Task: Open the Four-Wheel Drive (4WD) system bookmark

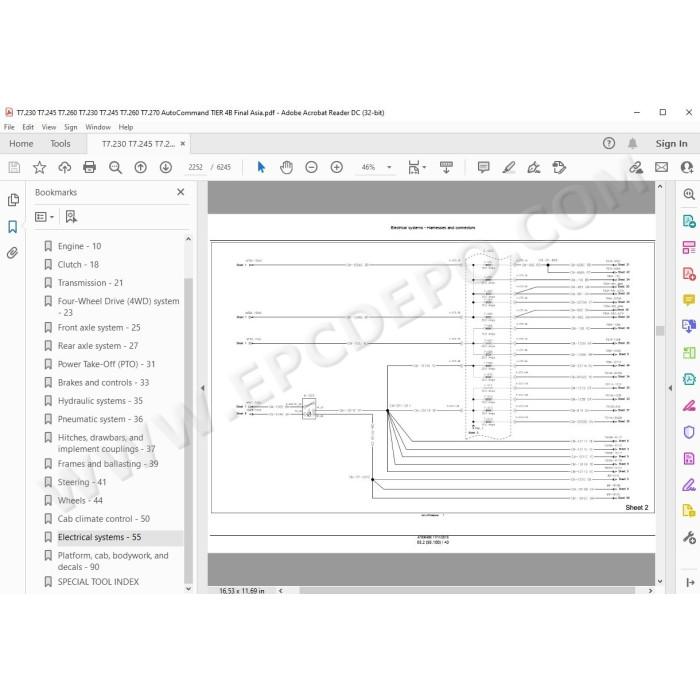Action: tap(118, 307)
